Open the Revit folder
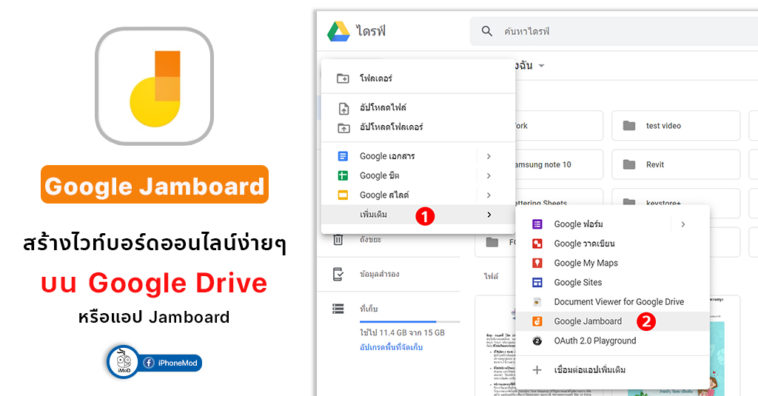 tap(676, 164)
